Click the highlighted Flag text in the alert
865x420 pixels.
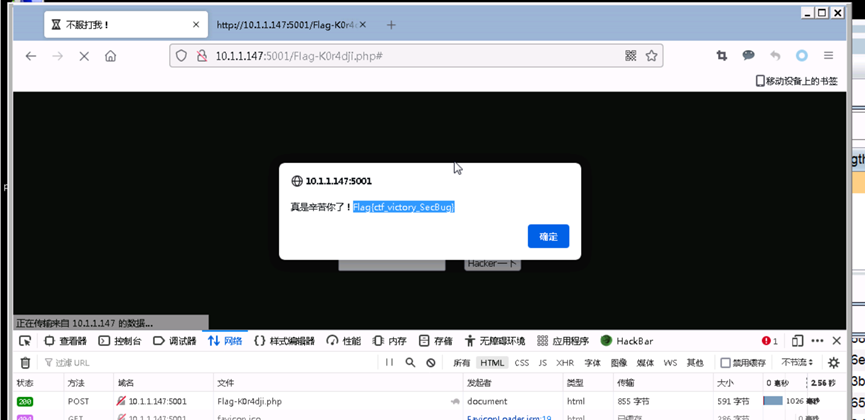(x=404, y=207)
